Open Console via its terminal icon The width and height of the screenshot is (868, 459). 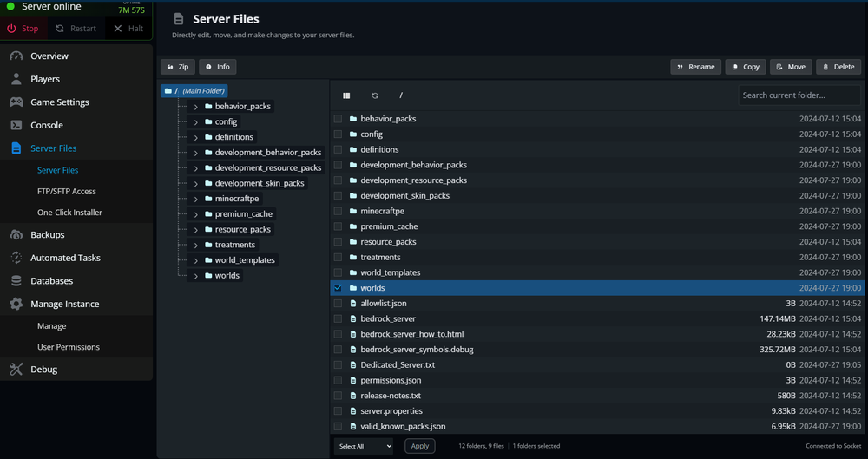tap(16, 125)
